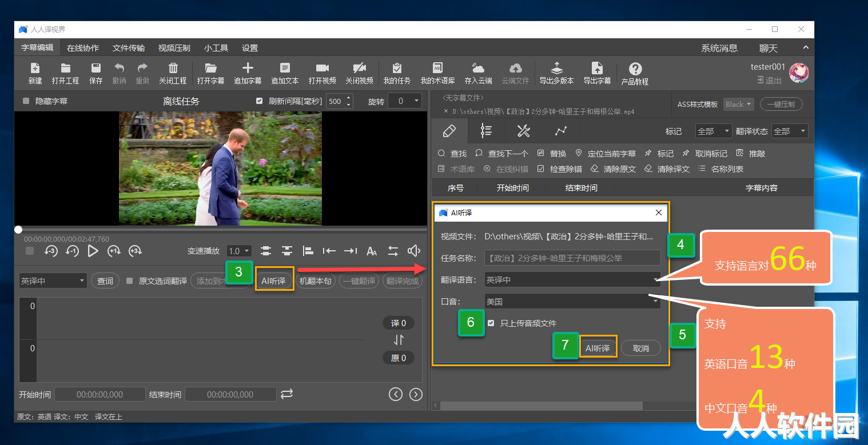Open the 文件传输 menu tab
The image size is (868, 445).
coord(129,48)
